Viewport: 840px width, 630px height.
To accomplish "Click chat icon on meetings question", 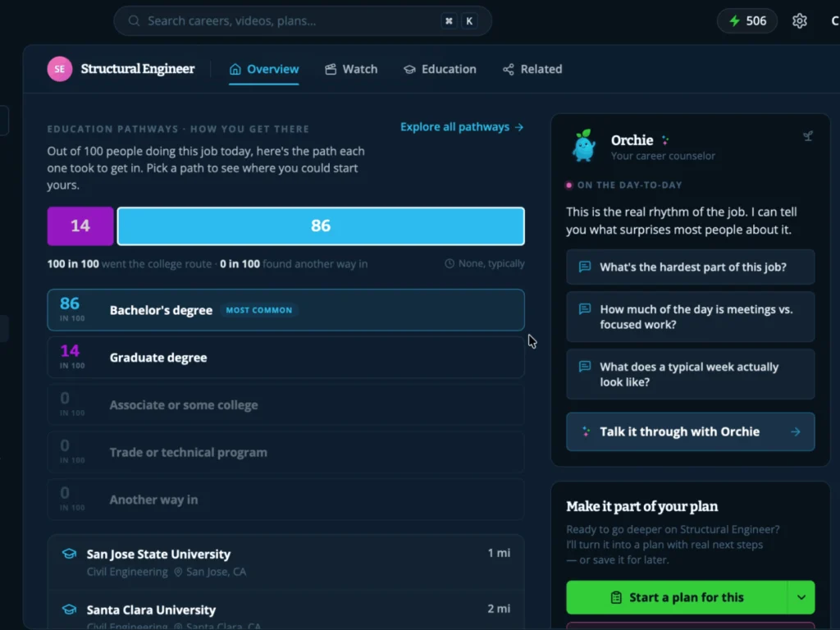I will pyautogui.click(x=585, y=309).
